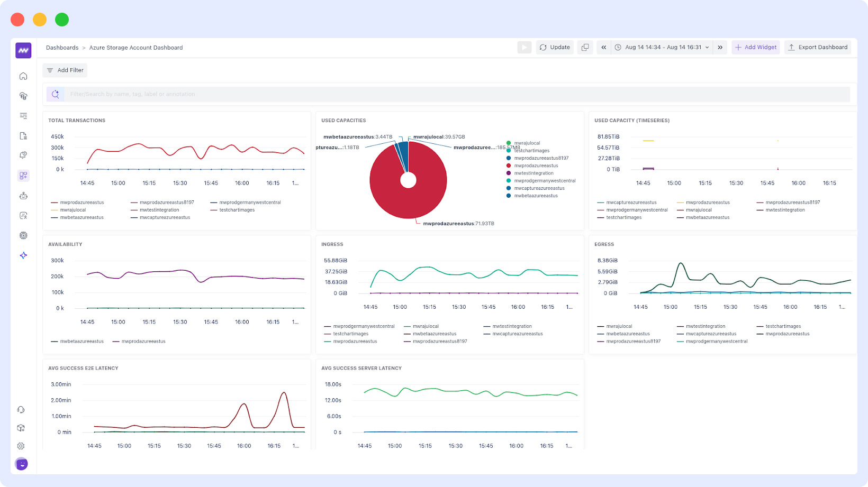Click the AI sparkle sidebar icon
This screenshot has width=868, height=487.
pos(23,255)
